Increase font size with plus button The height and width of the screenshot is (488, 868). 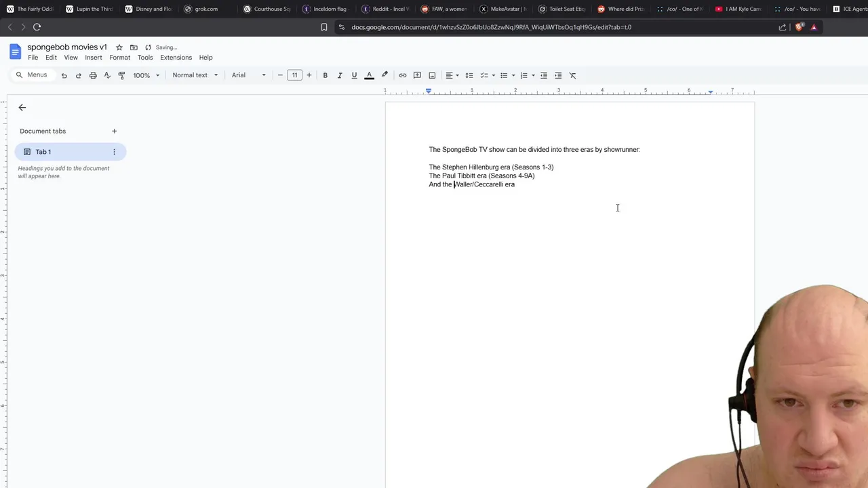[x=309, y=75]
